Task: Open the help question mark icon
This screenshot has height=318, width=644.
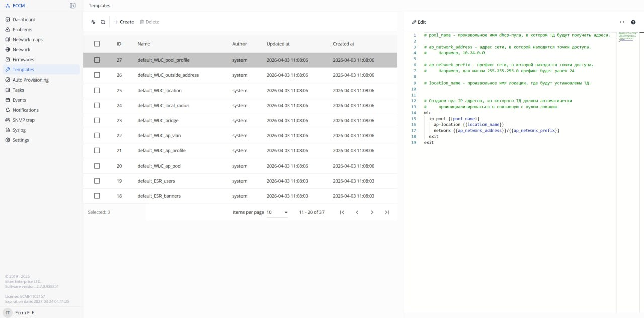Action: pos(633,22)
